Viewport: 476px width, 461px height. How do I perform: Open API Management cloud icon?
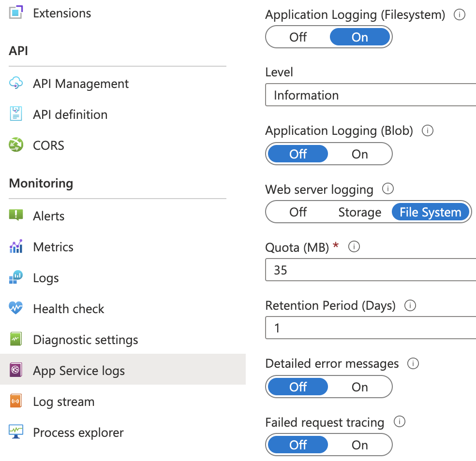tap(16, 84)
